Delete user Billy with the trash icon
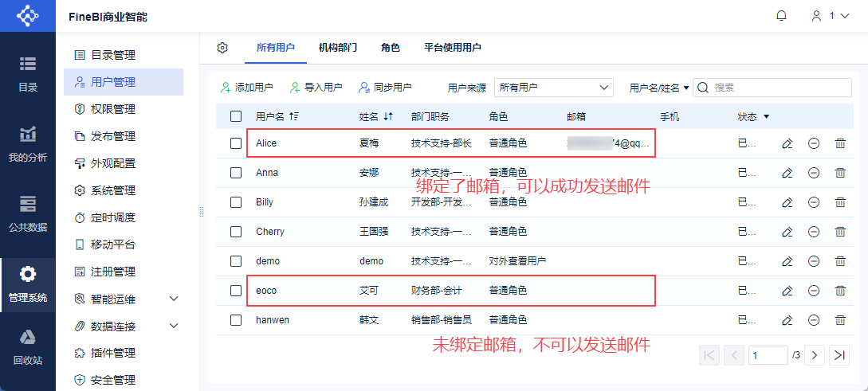Viewport: 868px width, 391px height. pyautogui.click(x=840, y=202)
